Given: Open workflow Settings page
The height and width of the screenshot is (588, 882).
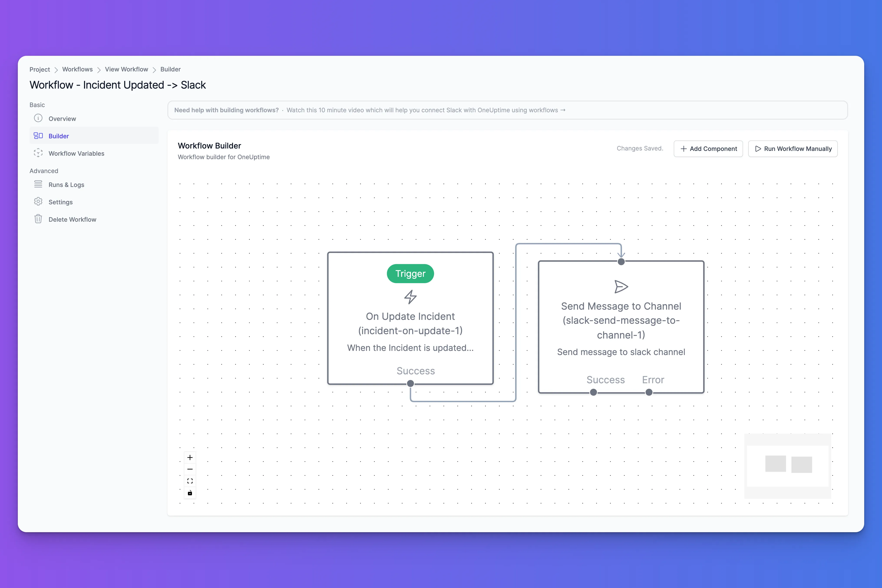Looking at the screenshot, I should click(x=94, y=202).
